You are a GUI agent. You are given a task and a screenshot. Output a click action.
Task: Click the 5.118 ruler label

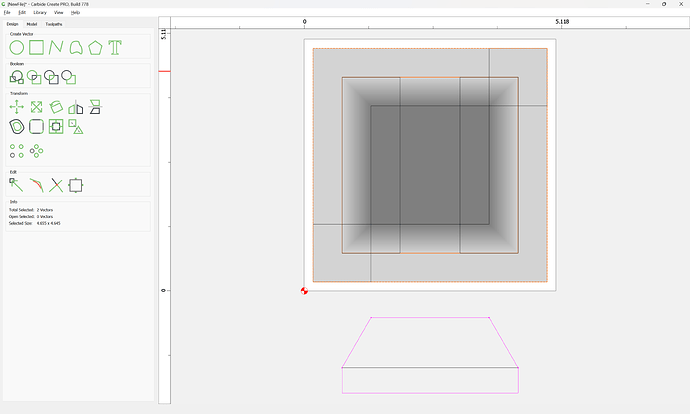pos(562,22)
